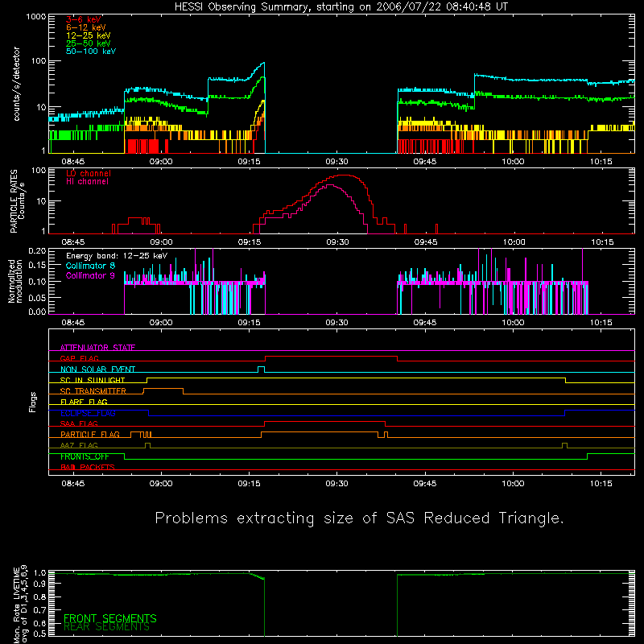Select the PARTICLE_FLAG label

click(90, 434)
